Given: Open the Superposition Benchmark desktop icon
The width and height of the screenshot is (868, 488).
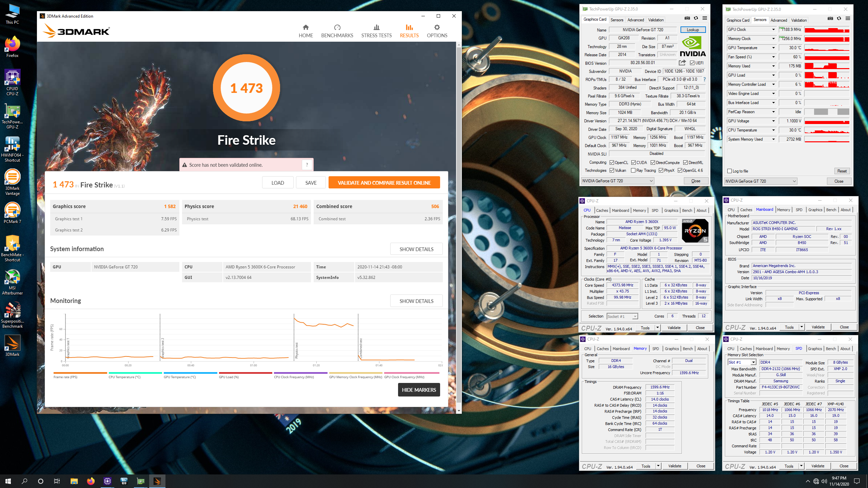Looking at the screenshot, I should (13, 315).
